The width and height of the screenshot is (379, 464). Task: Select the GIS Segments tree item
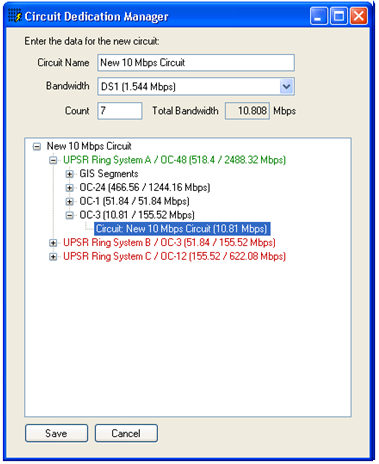coord(109,174)
